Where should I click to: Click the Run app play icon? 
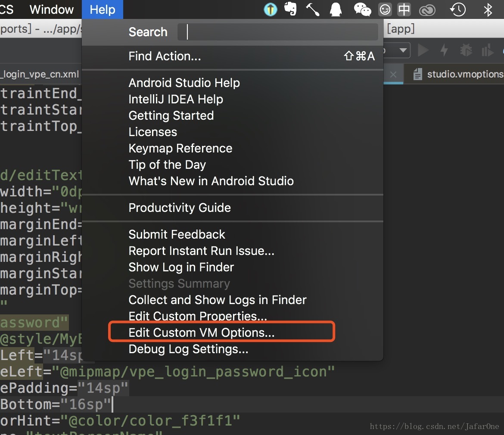(x=423, y=50)
